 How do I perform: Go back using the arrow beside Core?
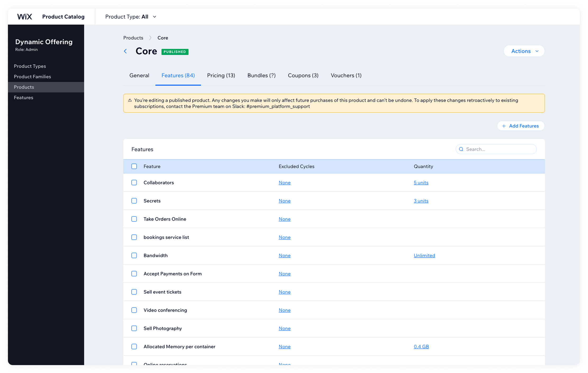(126, 51)
